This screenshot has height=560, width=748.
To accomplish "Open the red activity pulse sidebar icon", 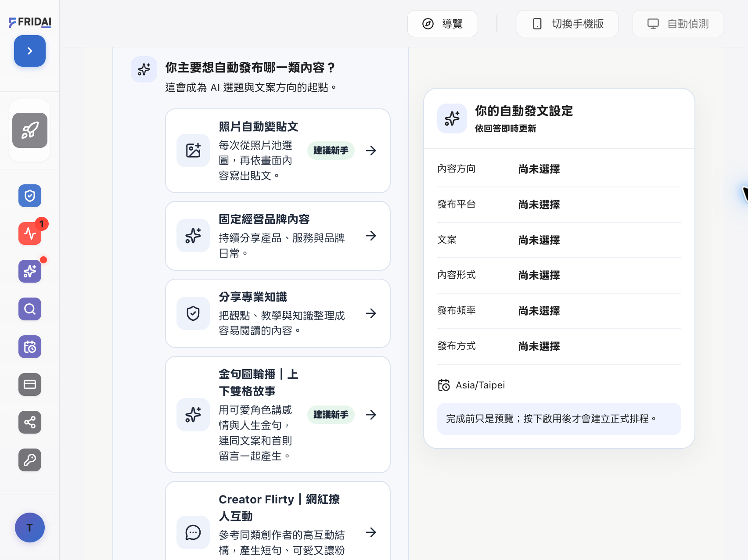I will point(30,233).
